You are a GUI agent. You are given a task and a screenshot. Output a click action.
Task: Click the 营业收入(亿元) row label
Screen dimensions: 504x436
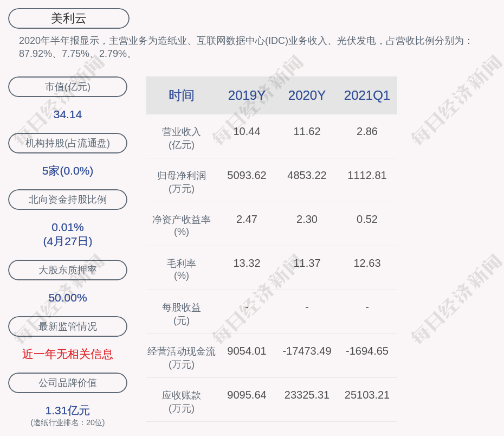[182, 138]
